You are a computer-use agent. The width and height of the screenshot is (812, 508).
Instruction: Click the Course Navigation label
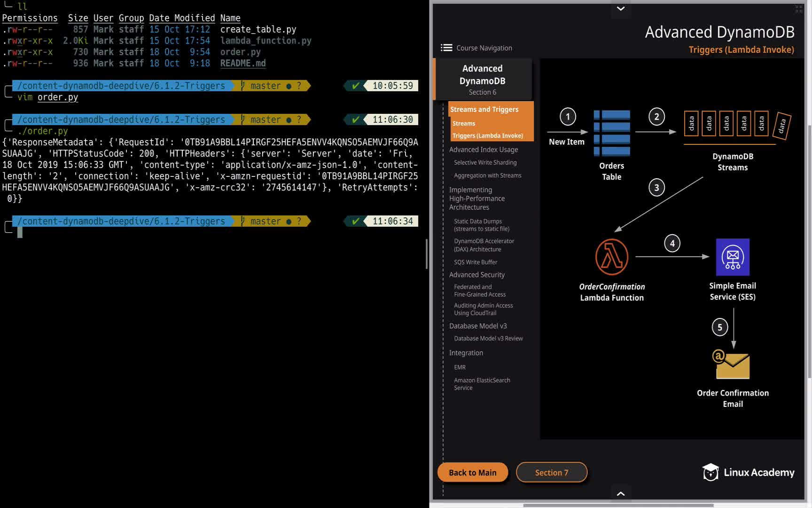click(484, 48)
